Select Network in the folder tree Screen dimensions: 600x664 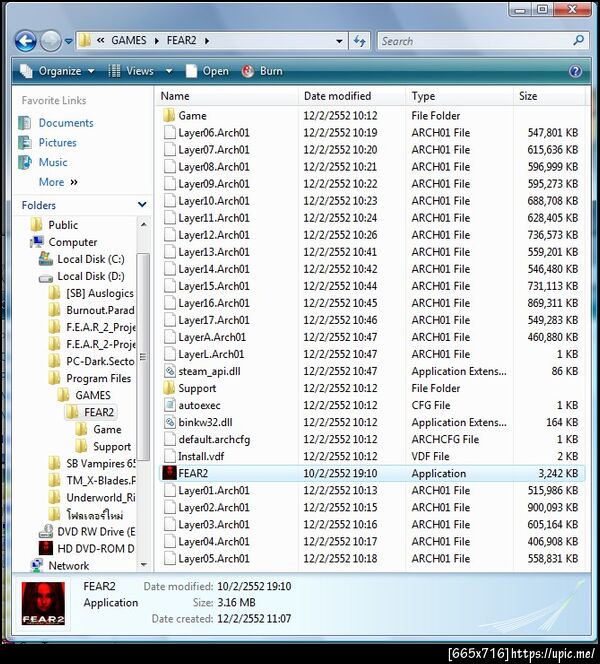[x=69, y=565]
